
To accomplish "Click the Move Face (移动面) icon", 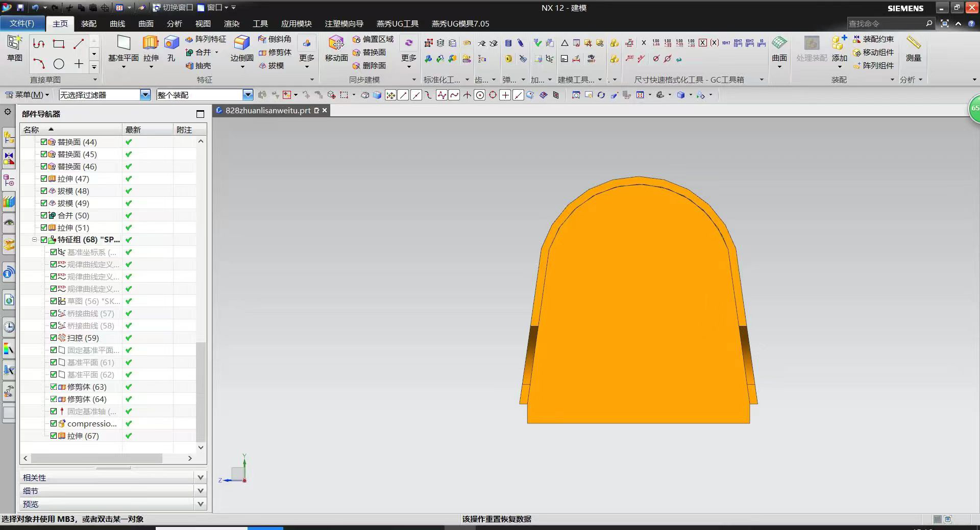I will coord(336,43).
